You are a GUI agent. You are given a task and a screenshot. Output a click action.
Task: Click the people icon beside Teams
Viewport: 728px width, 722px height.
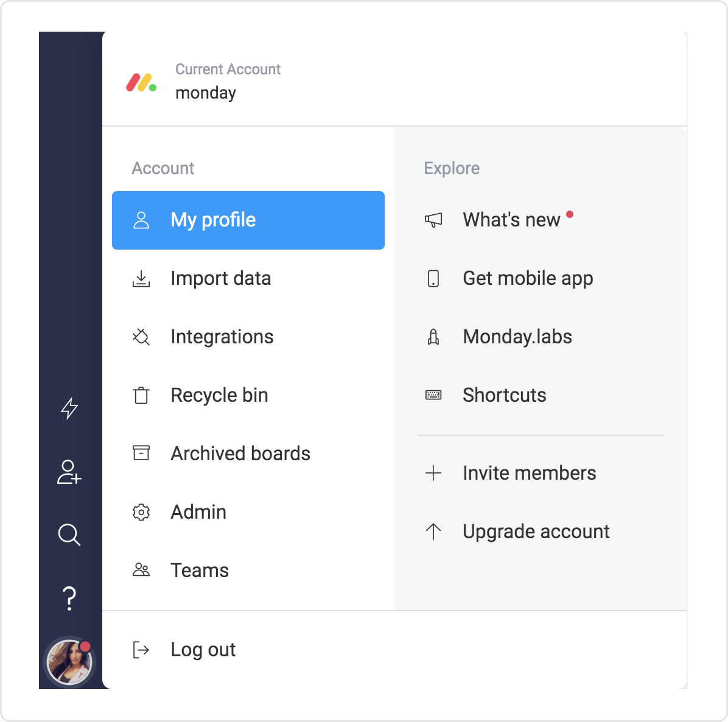141,570
